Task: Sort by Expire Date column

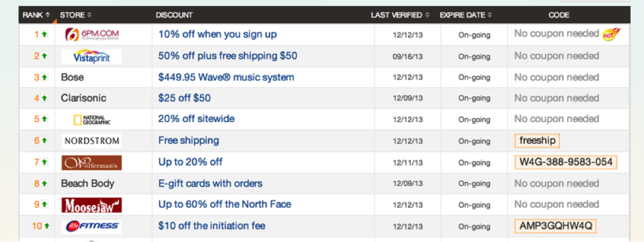Action: click(466, 15)
